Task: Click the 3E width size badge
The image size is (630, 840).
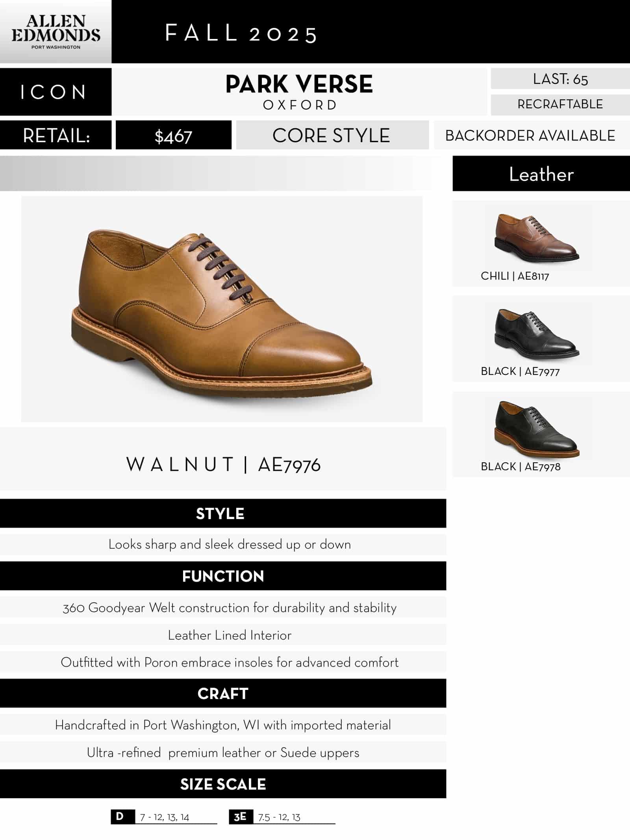Action: pos(240,817)
